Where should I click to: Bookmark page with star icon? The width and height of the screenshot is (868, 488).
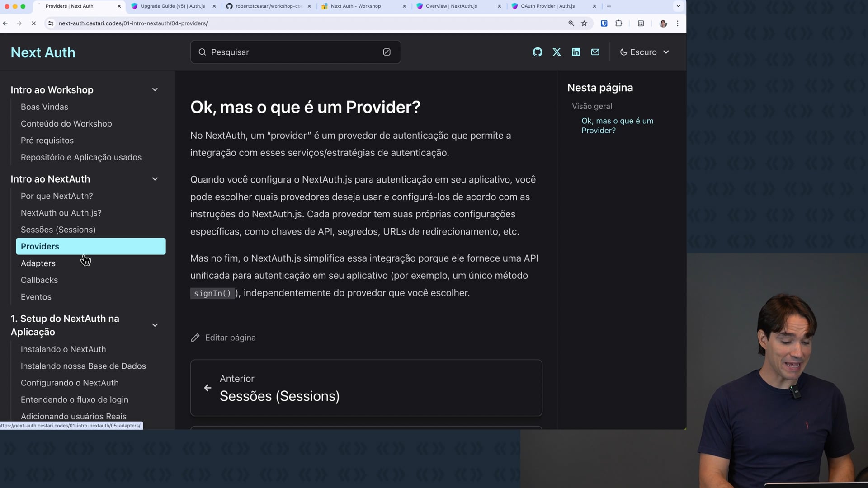pos(584,23)
